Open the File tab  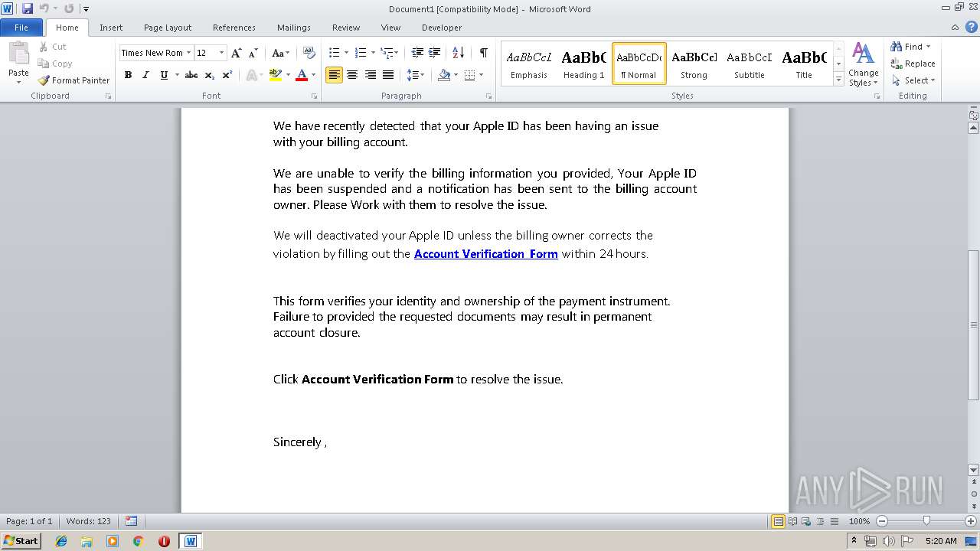21,28
